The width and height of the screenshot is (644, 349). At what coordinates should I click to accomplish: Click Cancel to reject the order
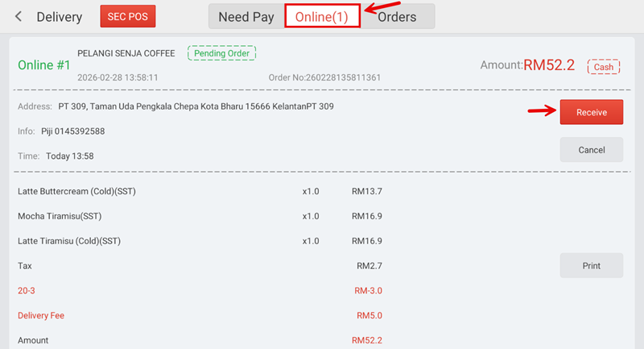click(591, 150)
